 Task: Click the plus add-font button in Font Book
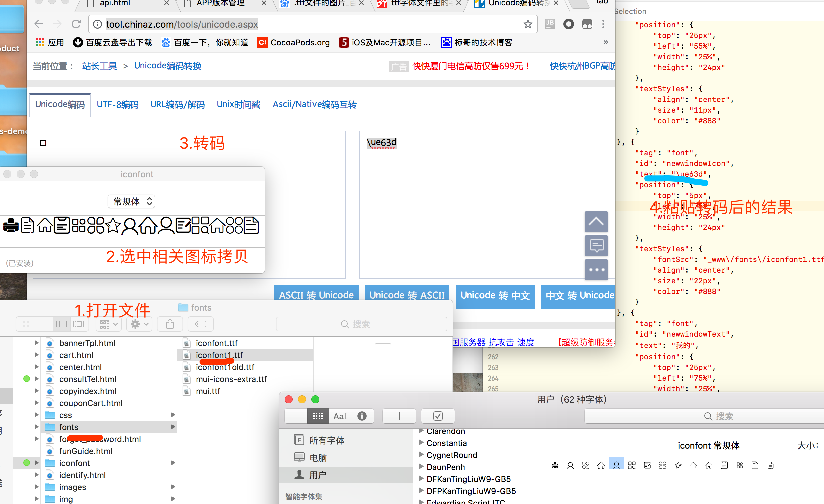(x=399, y=416)
